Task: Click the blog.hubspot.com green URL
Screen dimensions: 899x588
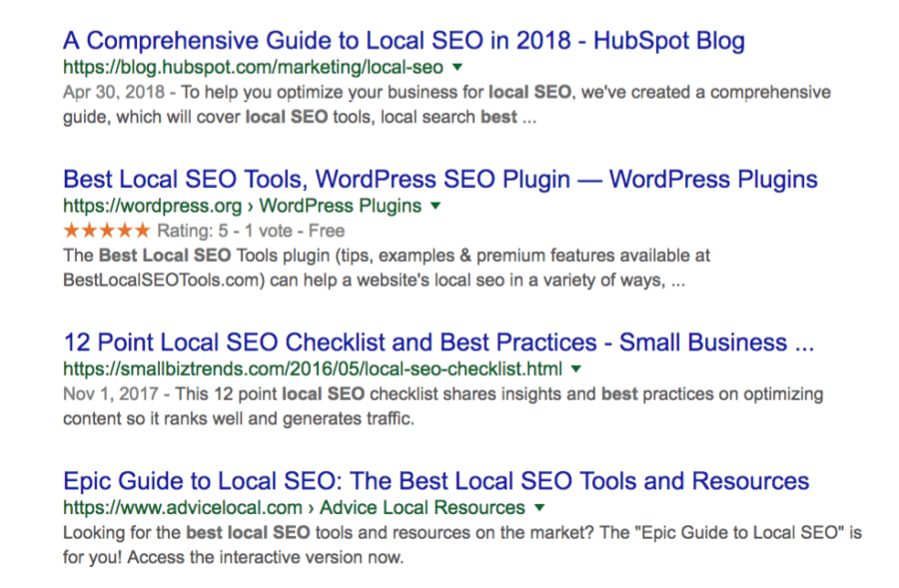Action: click(x=253, y=68)
